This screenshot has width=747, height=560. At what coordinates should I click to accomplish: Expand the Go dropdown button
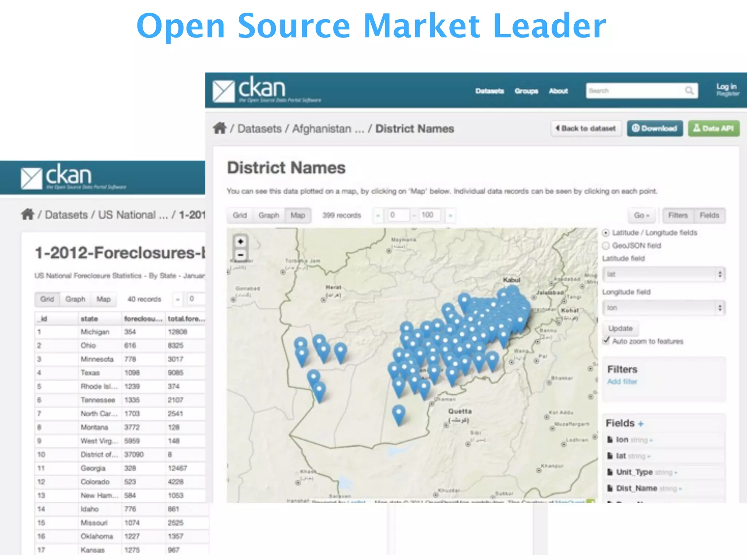pyautogui.click(x=642, y=215)
